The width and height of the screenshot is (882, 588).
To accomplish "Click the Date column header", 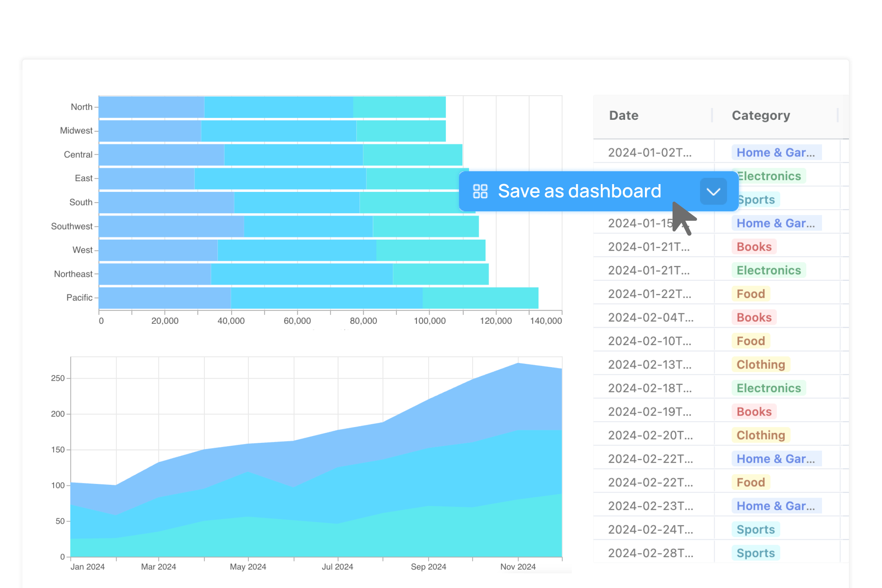I will click(x=623, y=115).
